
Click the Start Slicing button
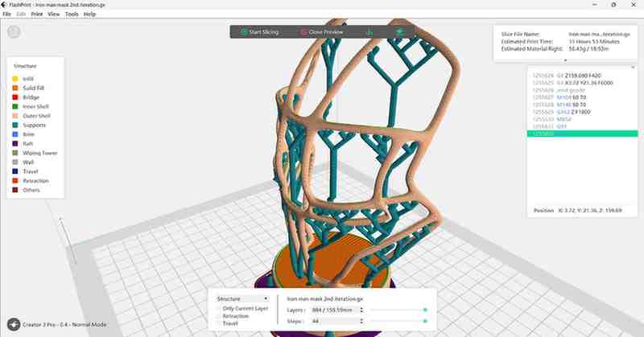259,32
